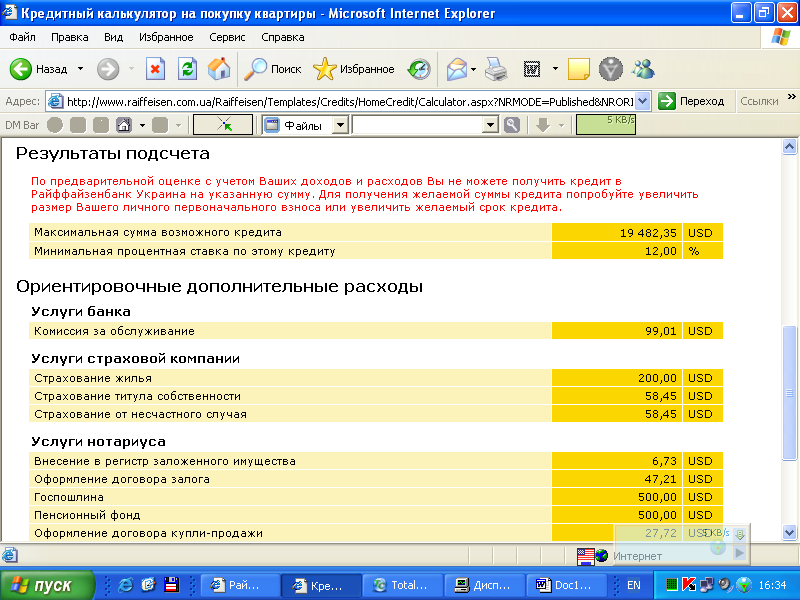The width and height of the screenshot is (800, 600).
Task: Click the EN language indicator
Action: [x=634, y=585]
